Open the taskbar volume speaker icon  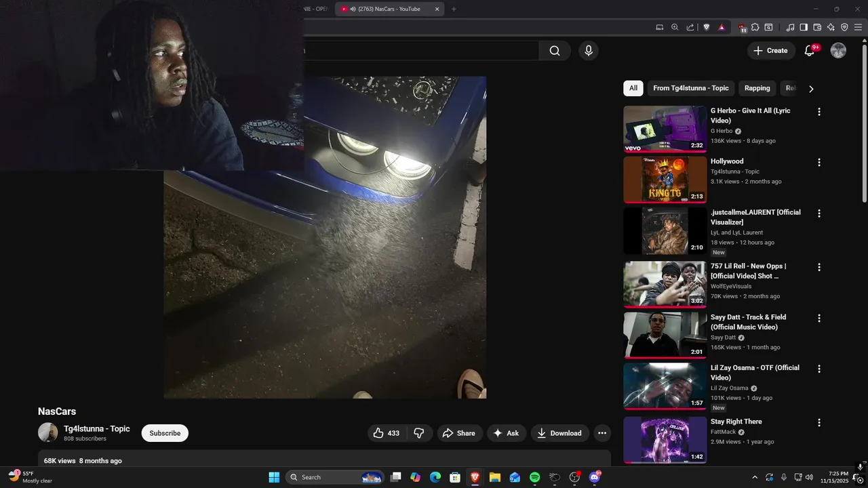click(x=809, y=477)
